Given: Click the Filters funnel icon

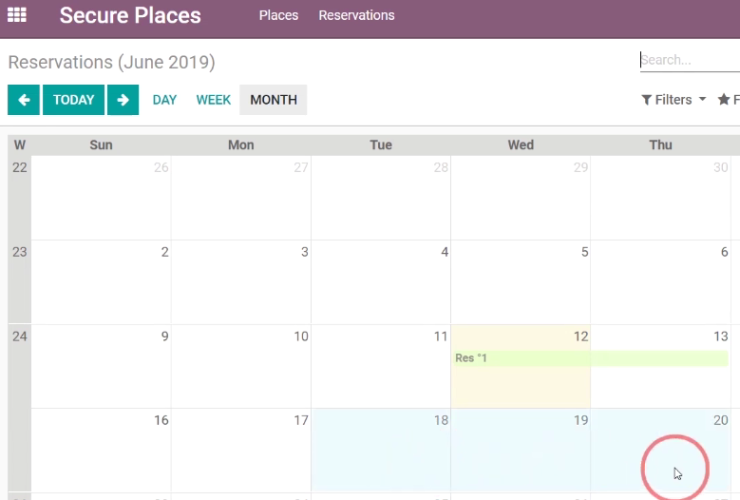Looking at the screenshot, I should [647, 100].
